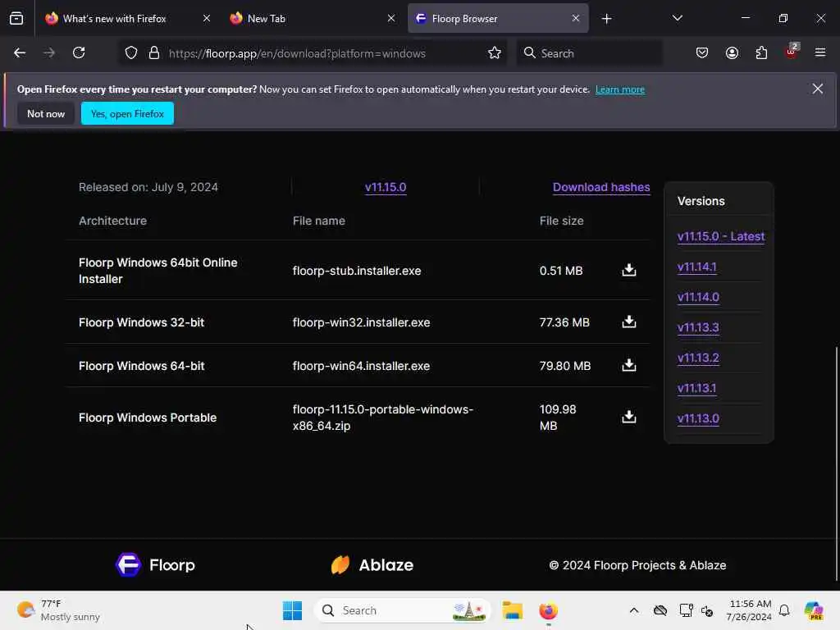Go back to the previous page
The width and height of the screenshot is (840, 630).
click(x=20, y=52)
